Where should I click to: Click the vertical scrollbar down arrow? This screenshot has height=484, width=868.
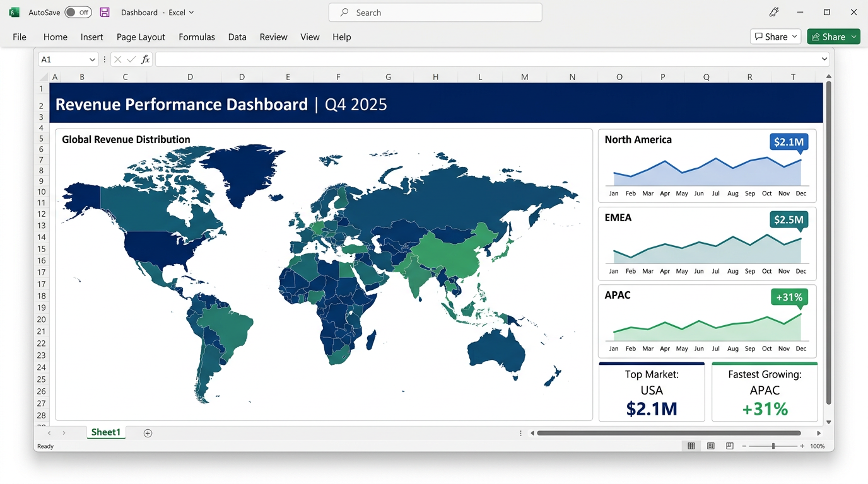pyautogui.click(x=829, y=422)
